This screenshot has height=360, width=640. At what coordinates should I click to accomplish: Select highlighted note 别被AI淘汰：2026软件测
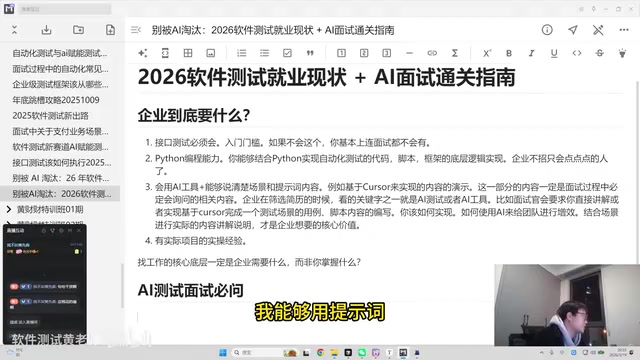click(60, 193)
